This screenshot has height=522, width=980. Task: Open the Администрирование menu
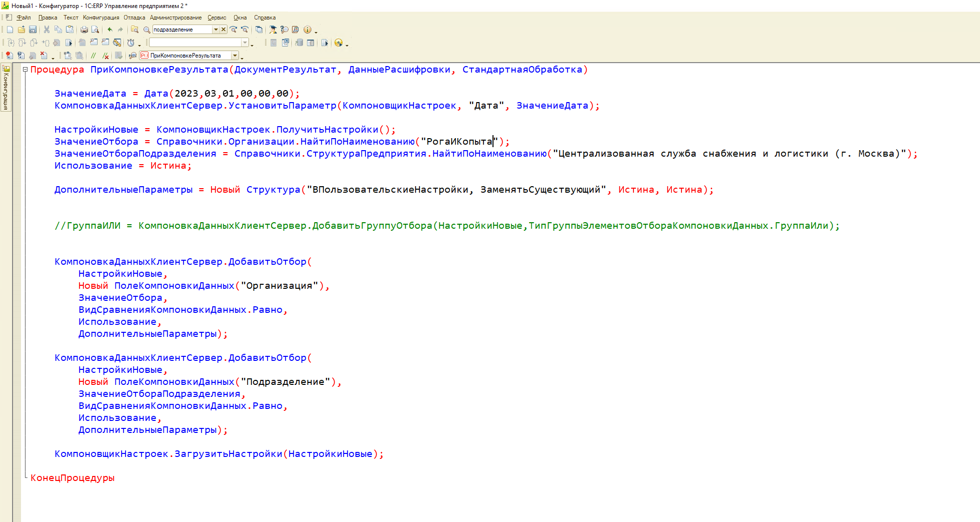(x=175, y=18)
